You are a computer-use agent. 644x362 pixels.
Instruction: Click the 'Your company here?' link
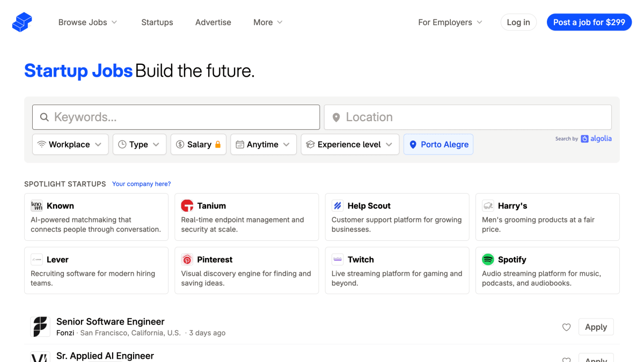coord(141,184)
